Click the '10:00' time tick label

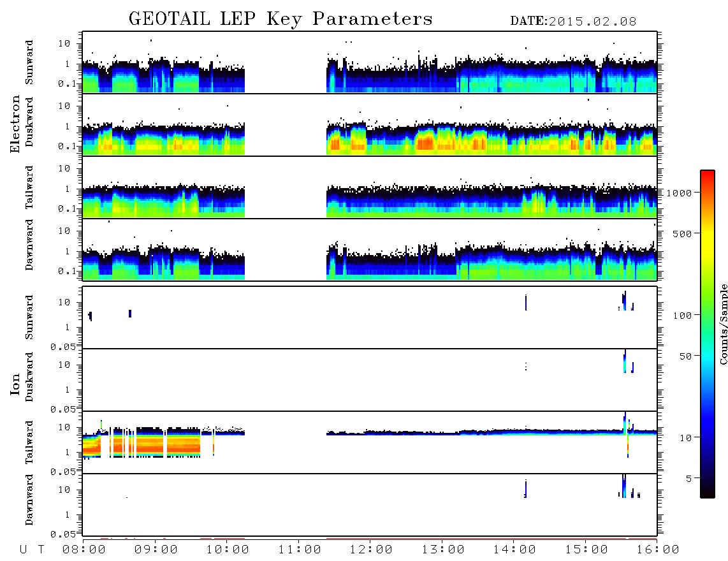(x=228, y=550)
